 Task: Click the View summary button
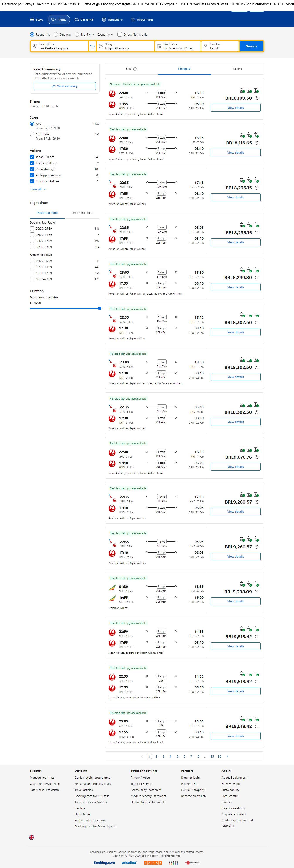(x=64, y=86)
